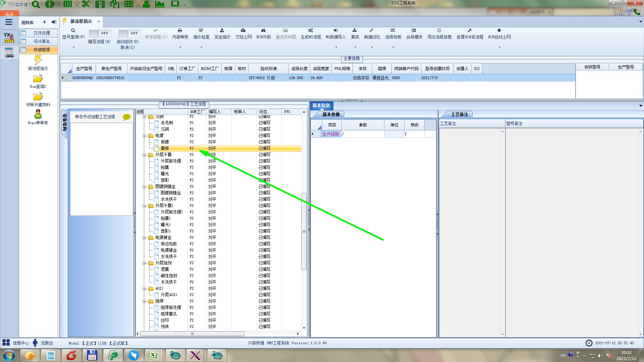Screen dimensions: 644x362
Task: Click the 内部审核 printer icon
Action: tap(180, 31)
